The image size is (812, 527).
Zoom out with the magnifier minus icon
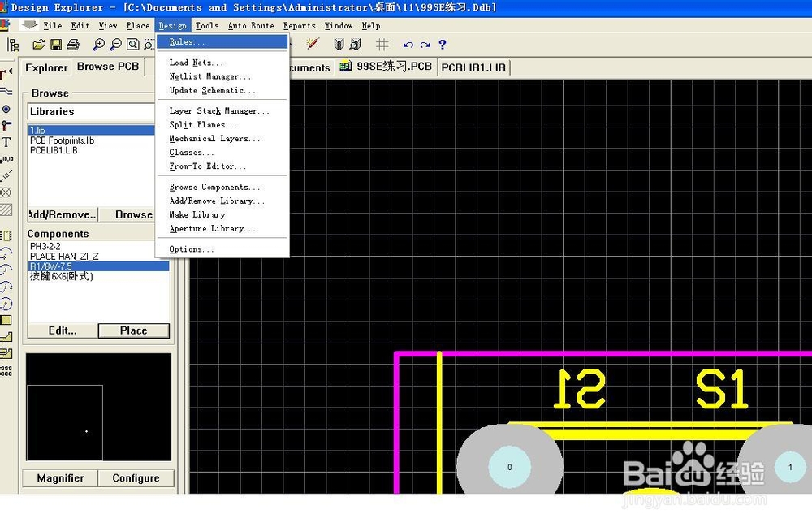coord(116,45)
